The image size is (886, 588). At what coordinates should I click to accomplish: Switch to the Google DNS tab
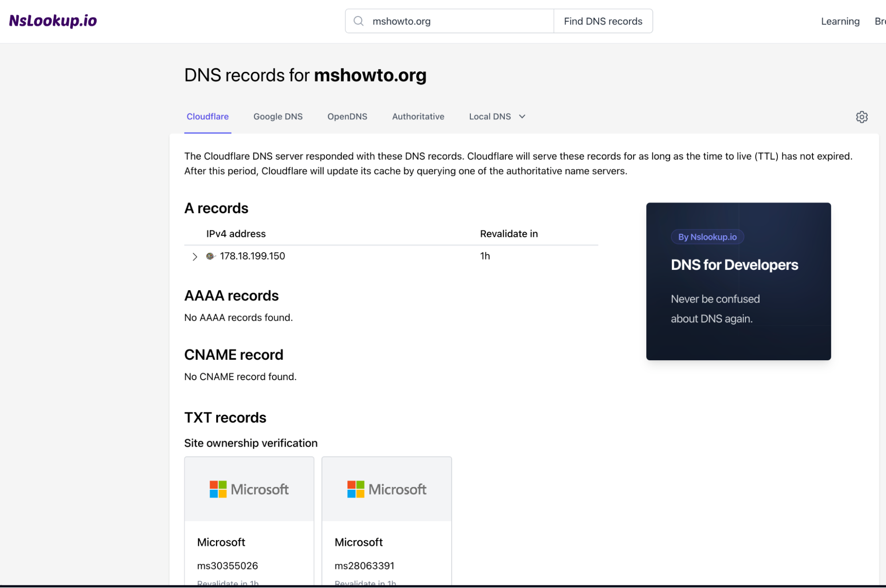coord(278,117)
